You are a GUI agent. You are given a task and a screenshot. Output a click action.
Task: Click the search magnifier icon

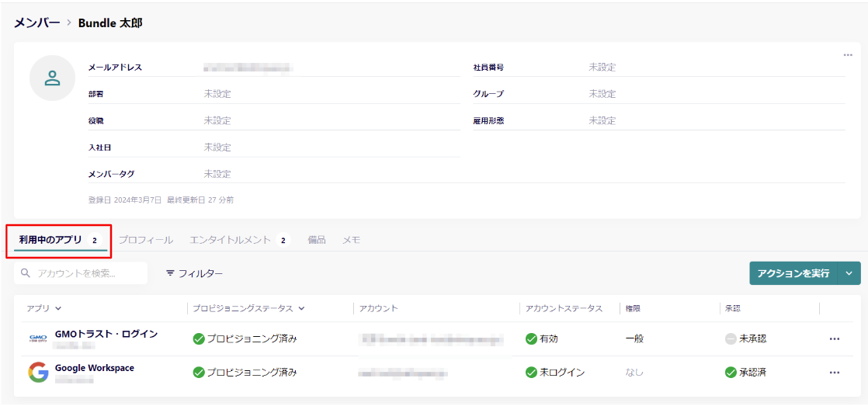26,273
